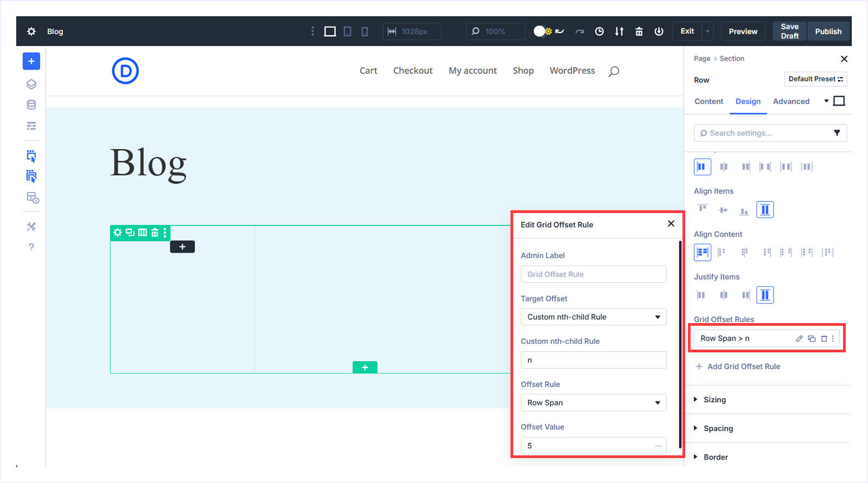
Task: Open portability import/export arrows icon
Action: click(619, 31)
